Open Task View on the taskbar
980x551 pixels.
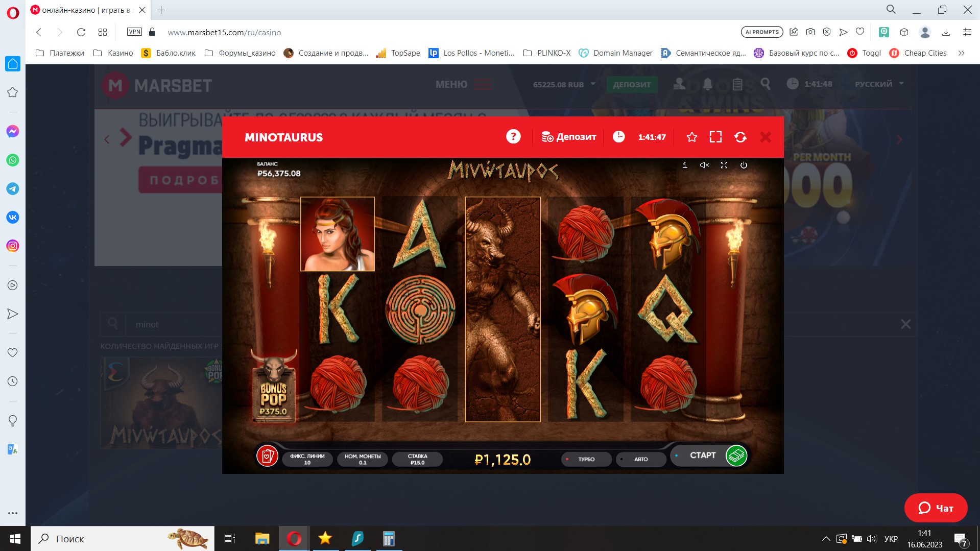pos(230,539)
